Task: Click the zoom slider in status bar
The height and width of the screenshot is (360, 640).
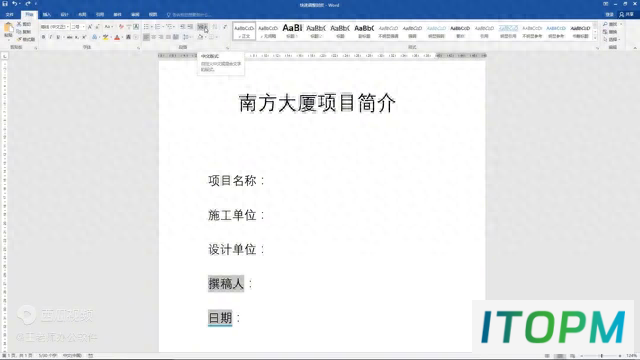Action: click(x=601, y=356)
